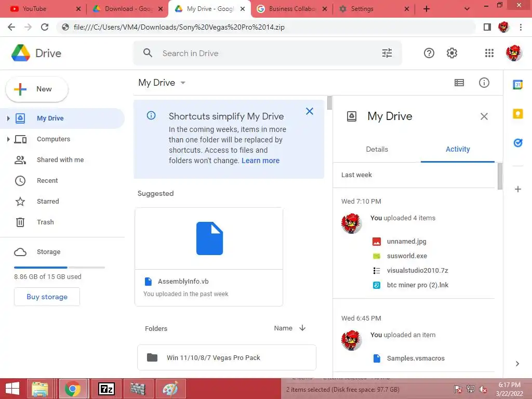Click the storage usage progress bar
The image size is (532, 399).
(x=59, y=268)
